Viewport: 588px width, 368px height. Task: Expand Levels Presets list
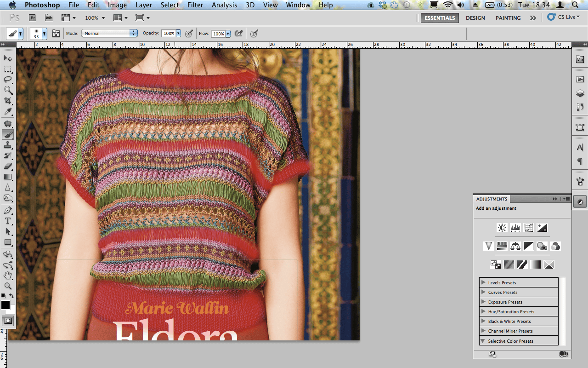pyautogui.click(x=483, y=282)
